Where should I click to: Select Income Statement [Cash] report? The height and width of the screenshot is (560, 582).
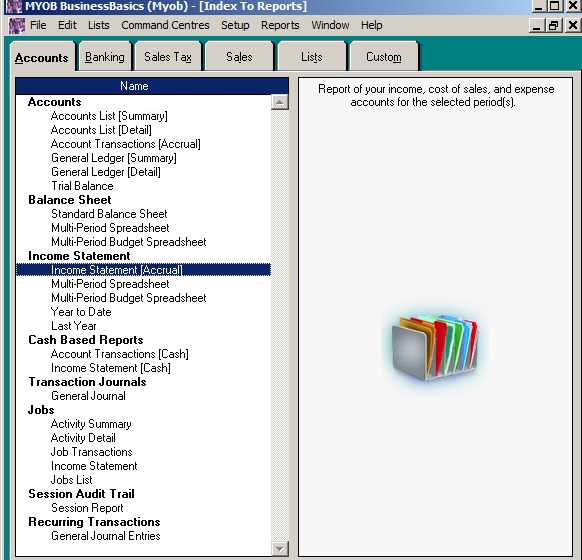(111, 368)
